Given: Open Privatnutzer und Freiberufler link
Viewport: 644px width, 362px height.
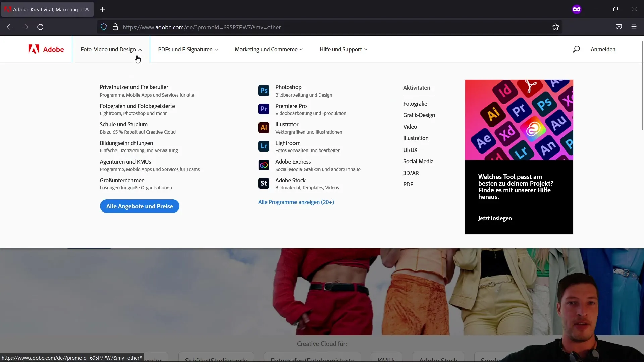Looking at the screenshot, I should coord(134,87).
